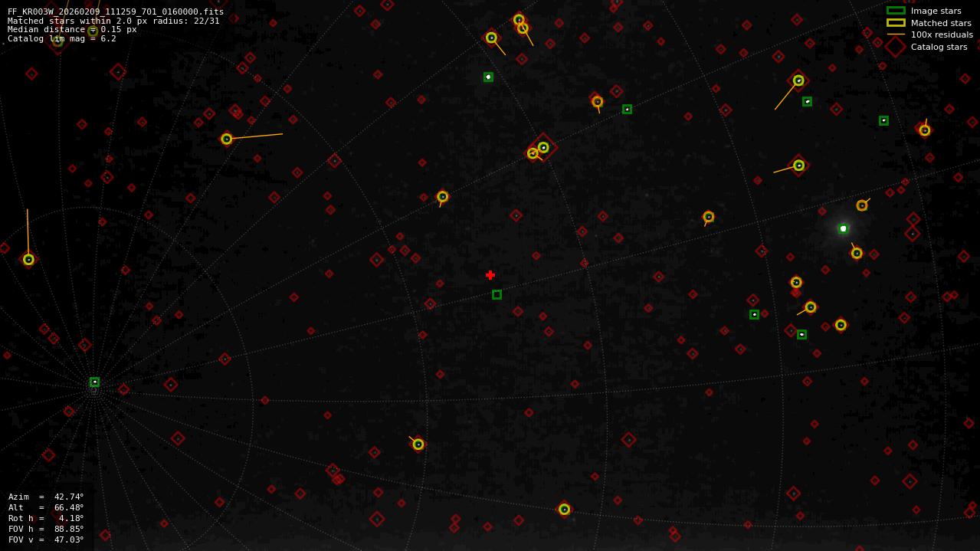Click the bright glowing matched star on the right

843,228
